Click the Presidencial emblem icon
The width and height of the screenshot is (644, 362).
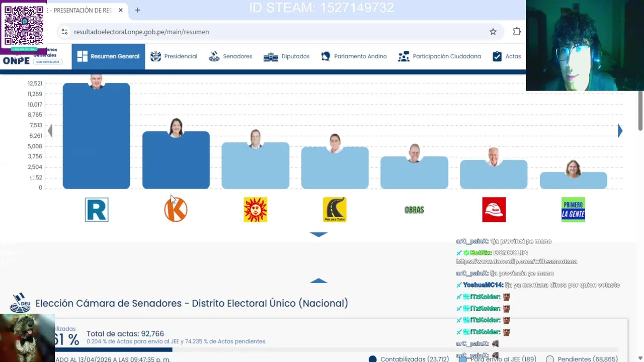point(156,56)
